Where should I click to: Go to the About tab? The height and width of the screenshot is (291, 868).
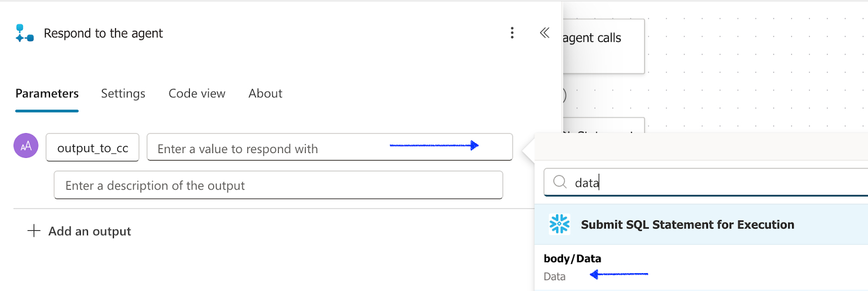click(x=265, y=93)
